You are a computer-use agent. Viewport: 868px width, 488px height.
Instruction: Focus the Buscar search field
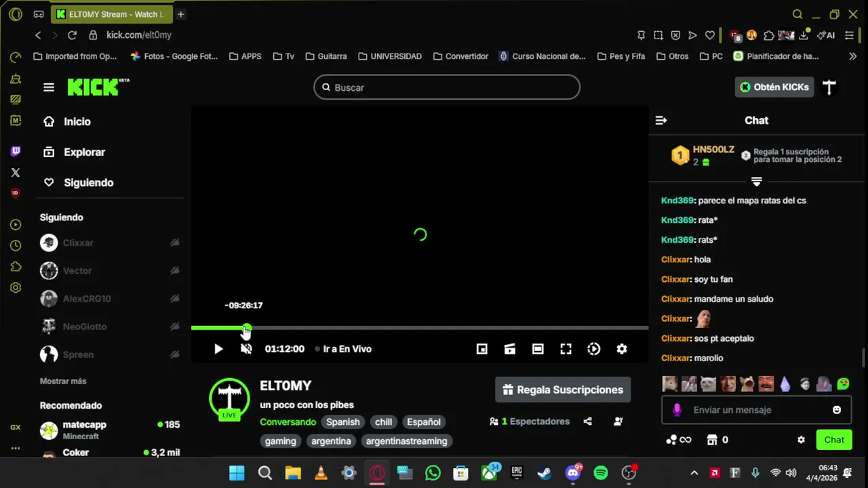(447, 87)
